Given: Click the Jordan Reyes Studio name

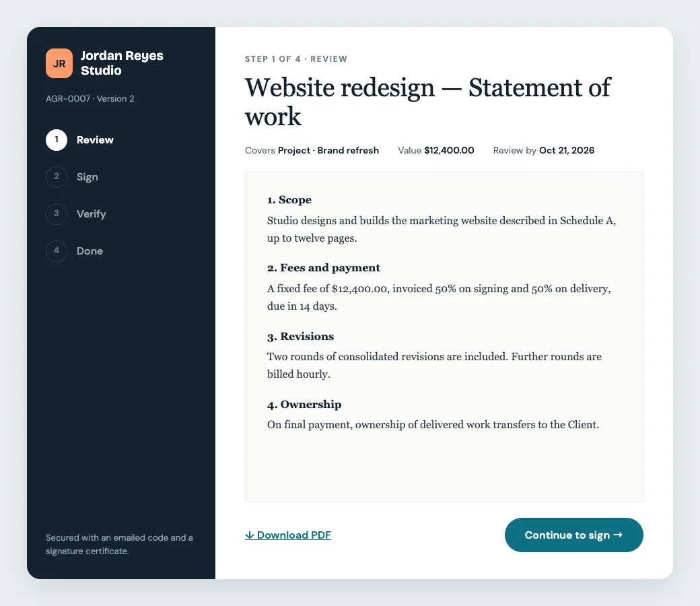Looking at the screenshot, I should coord(122,63).
